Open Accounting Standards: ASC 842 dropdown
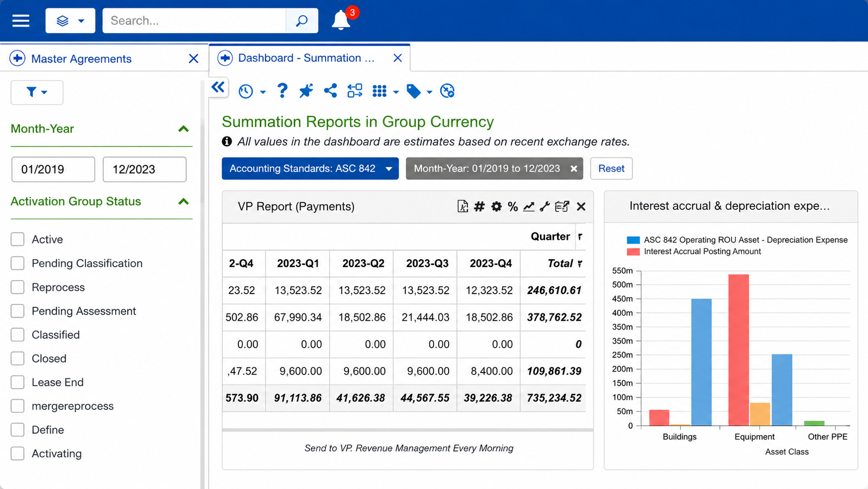868x489 pixels. point(310,168)
